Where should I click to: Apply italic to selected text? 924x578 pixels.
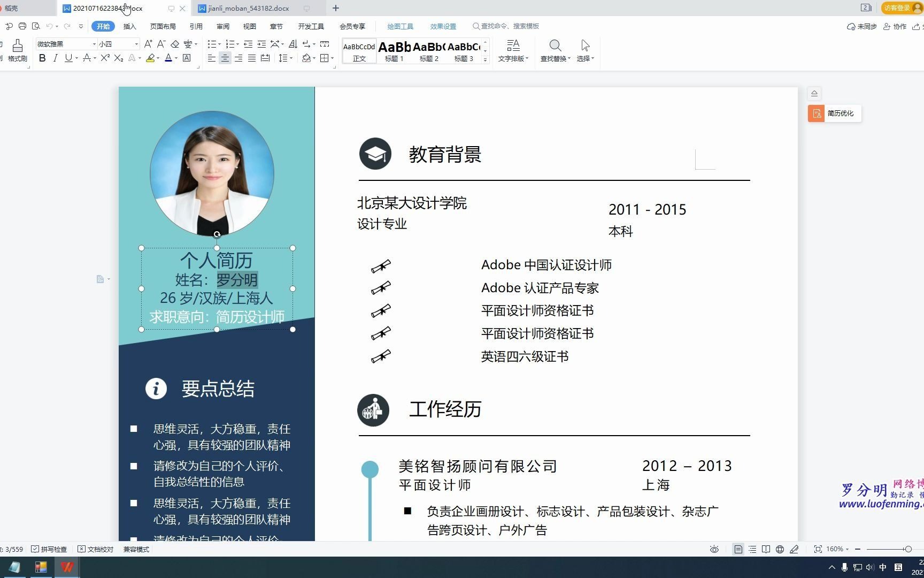(55, 59)
